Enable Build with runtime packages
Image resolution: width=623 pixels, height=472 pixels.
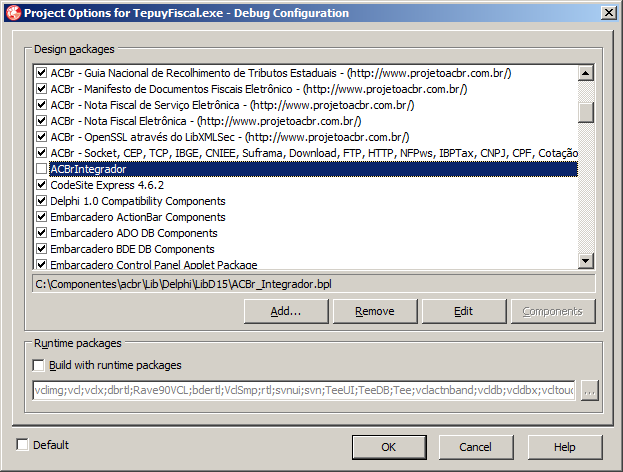(x=39, y=365)
